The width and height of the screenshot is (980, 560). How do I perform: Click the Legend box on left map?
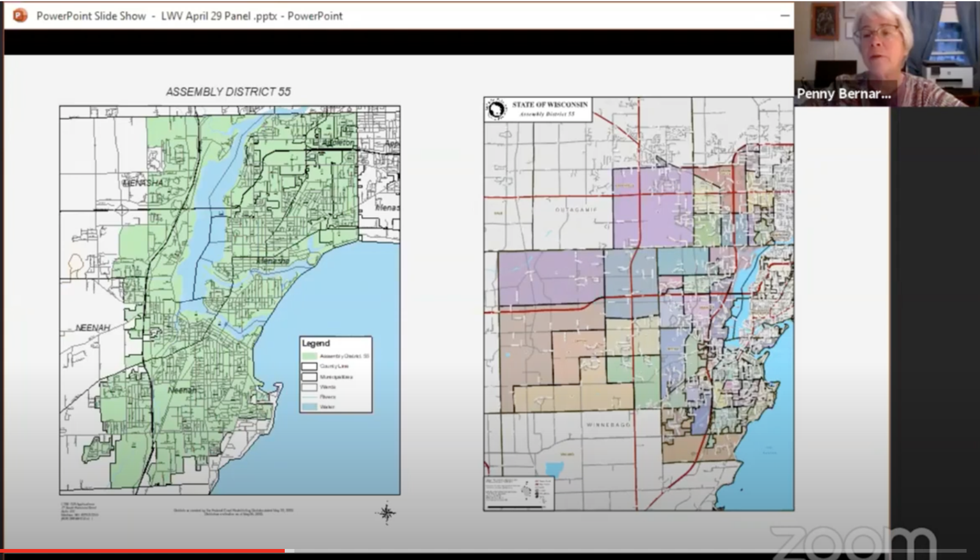335,374
